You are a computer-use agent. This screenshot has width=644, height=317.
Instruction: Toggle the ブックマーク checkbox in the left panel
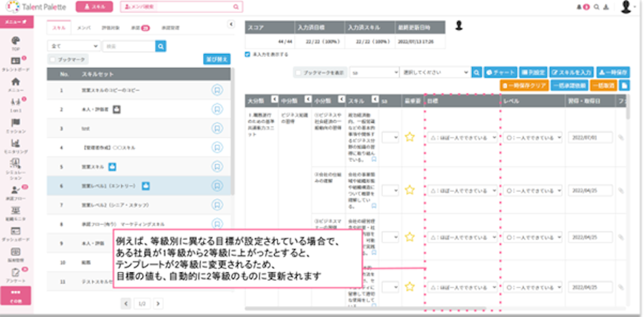pyautogui.click(x=53, y=60)
